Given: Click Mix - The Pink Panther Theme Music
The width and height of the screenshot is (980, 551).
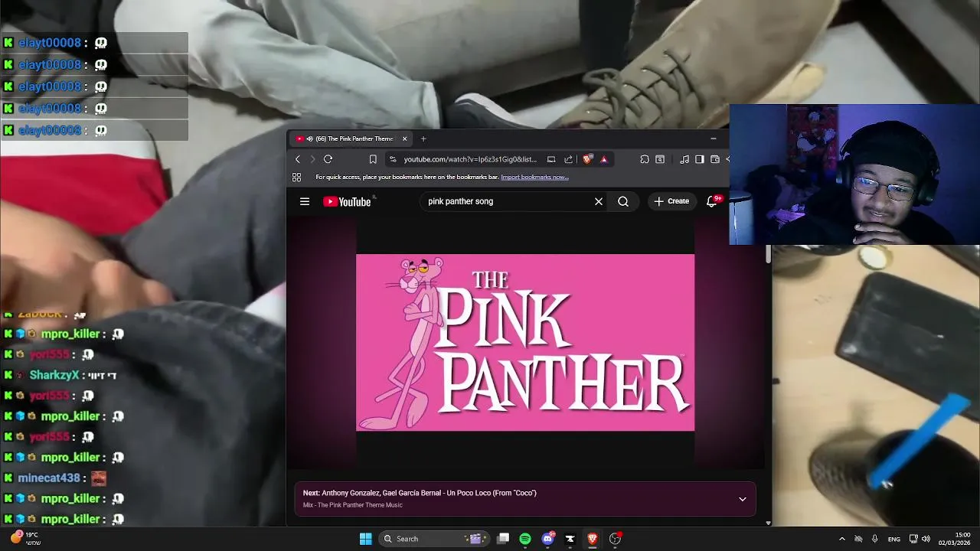Looking at the screenshot, I should point(352,505).
